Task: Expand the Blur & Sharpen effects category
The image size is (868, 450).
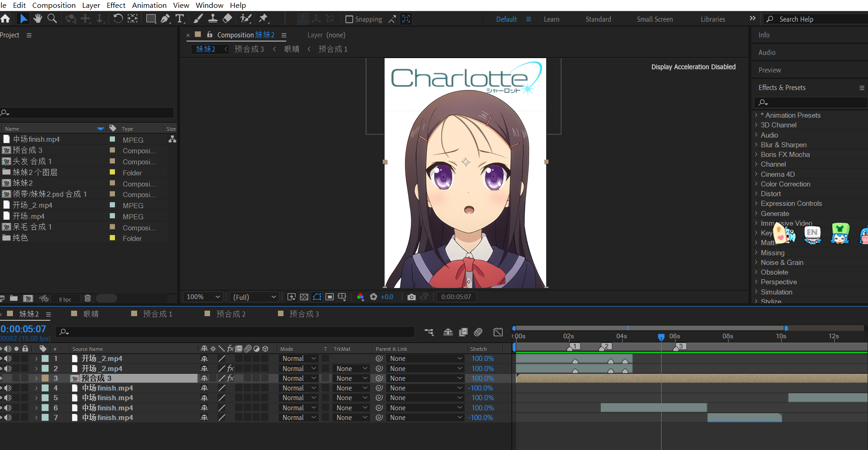Action: [x=756, y=144]
